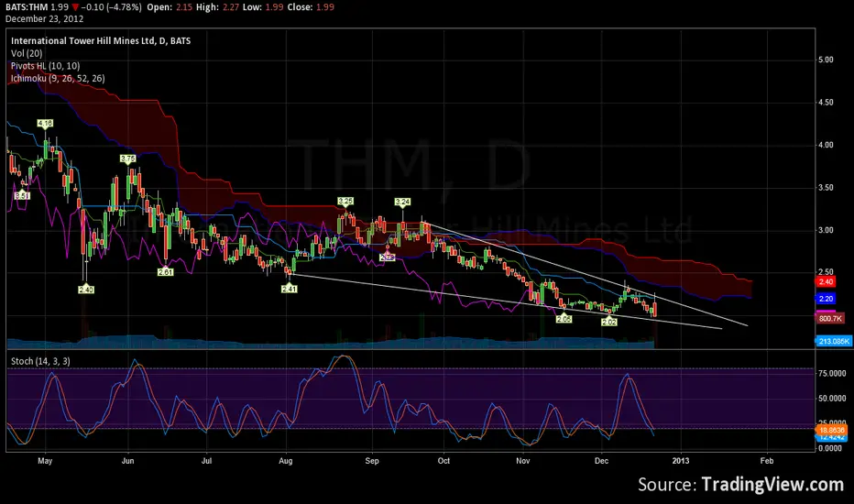Click the 4.50 price axis label
Screen dimensions: 854x504
tap(826, 103)
